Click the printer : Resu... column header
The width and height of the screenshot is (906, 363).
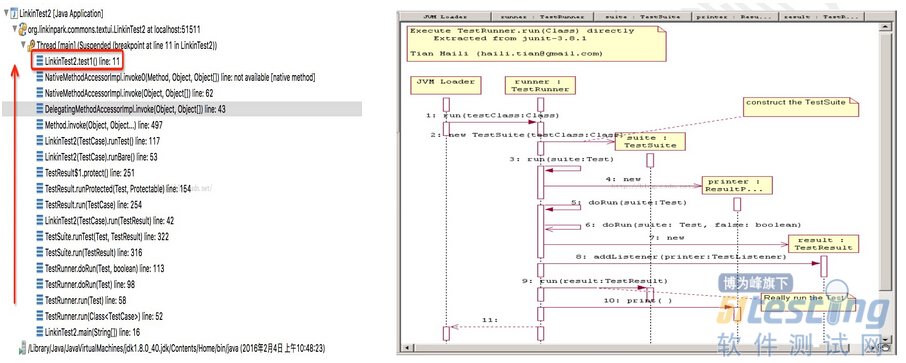pyautogui.click(x=734, y=16)
